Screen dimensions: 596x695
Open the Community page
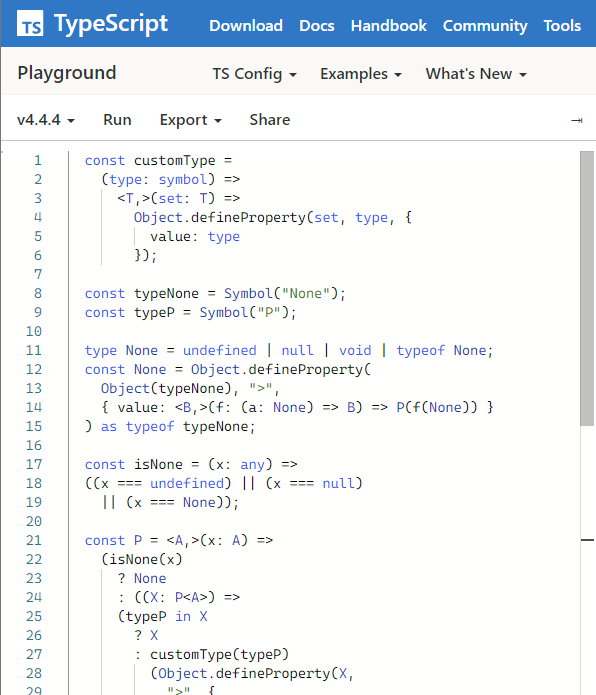(485, 25)
